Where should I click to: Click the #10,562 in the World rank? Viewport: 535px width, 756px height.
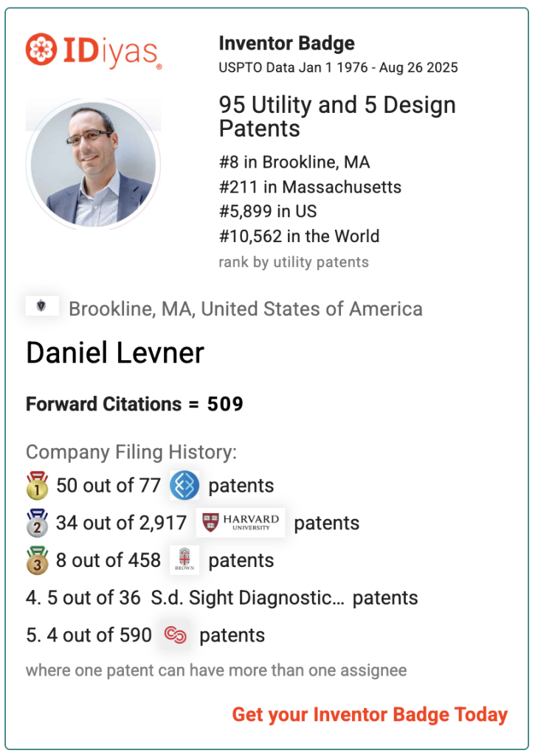[300, 236]
